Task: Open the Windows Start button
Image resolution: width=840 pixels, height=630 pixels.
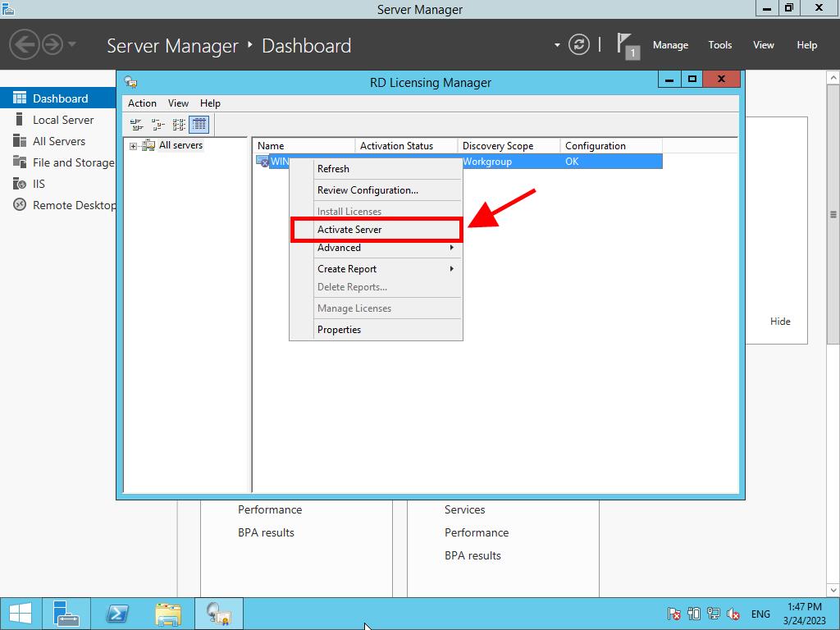Action: [21, 614]
